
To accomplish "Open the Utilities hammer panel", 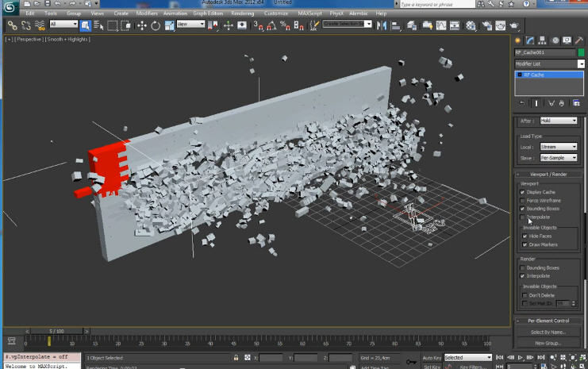I will tap(579, 40).
